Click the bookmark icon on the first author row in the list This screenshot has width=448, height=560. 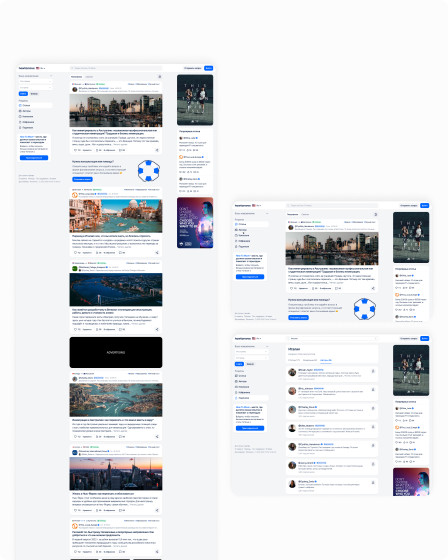(x=373, y=371)
